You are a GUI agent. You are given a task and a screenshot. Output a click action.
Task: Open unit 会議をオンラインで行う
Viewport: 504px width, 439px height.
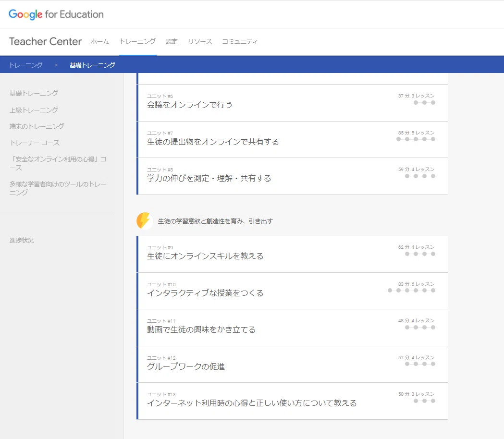(x=292, y=103)
